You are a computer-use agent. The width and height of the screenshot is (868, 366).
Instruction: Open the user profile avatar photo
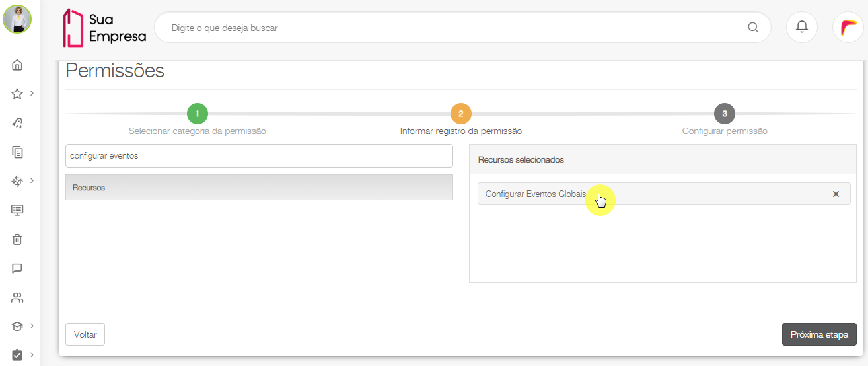pyautogui.click(x=17, y=19)
